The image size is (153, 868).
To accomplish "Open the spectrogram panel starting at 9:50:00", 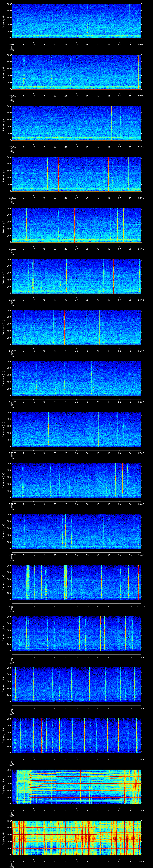I will click(76, 123).
